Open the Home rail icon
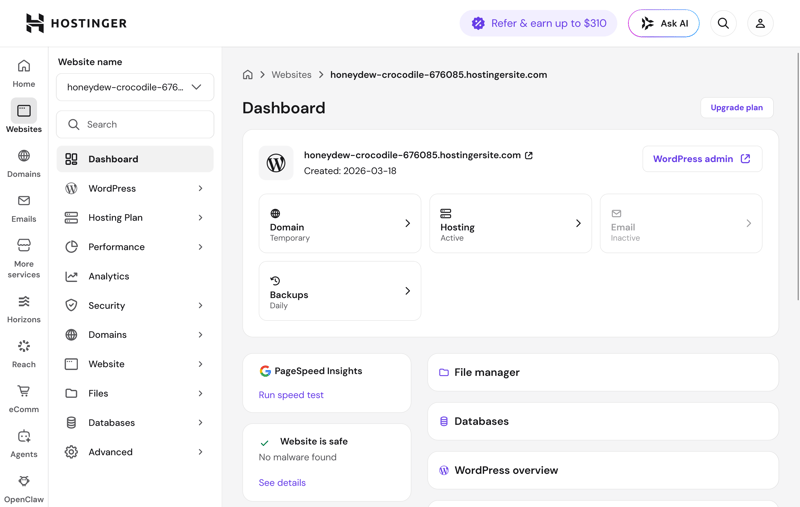The height and width of the screenshot is (507, 800). coord(24,66)
